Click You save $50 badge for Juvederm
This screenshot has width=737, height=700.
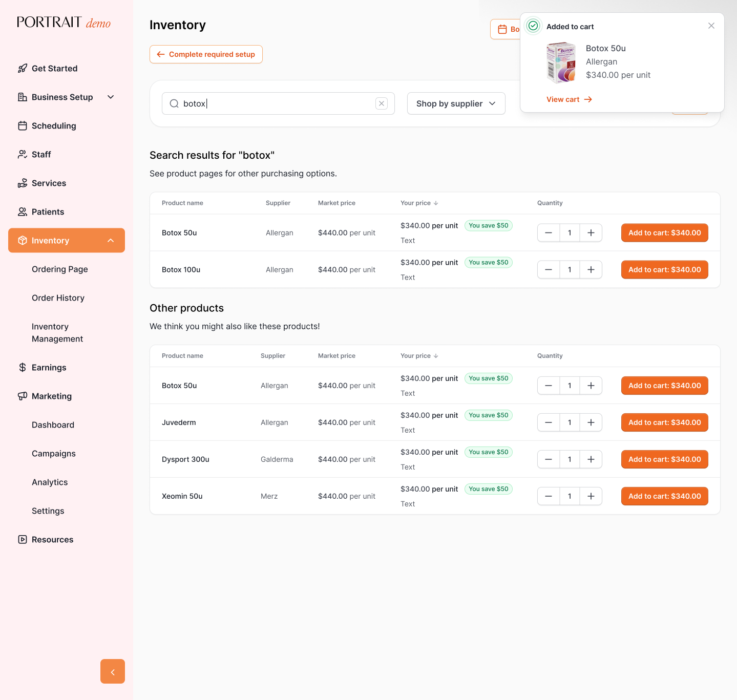click(489, 415)
